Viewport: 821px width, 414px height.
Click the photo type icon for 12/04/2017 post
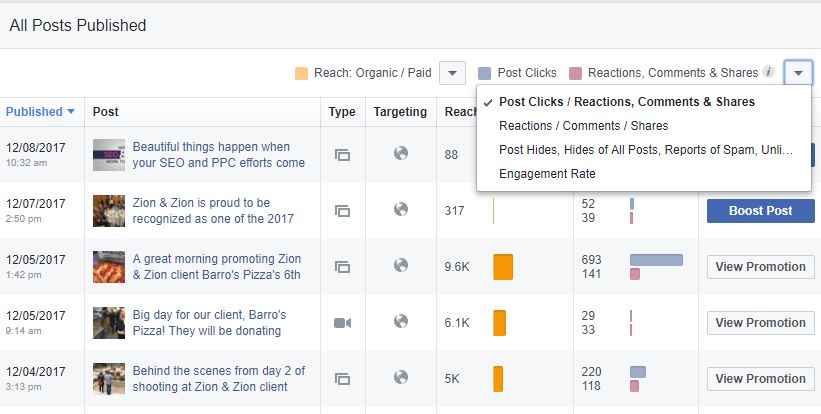click(x=343, y=379)
